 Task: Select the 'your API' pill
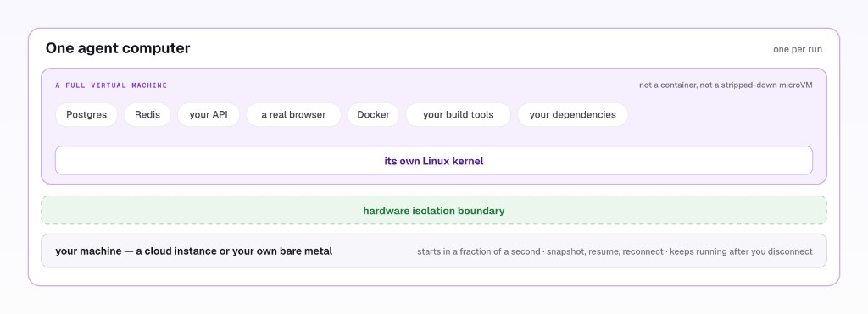pyautogui.click(x=209, y=115)
